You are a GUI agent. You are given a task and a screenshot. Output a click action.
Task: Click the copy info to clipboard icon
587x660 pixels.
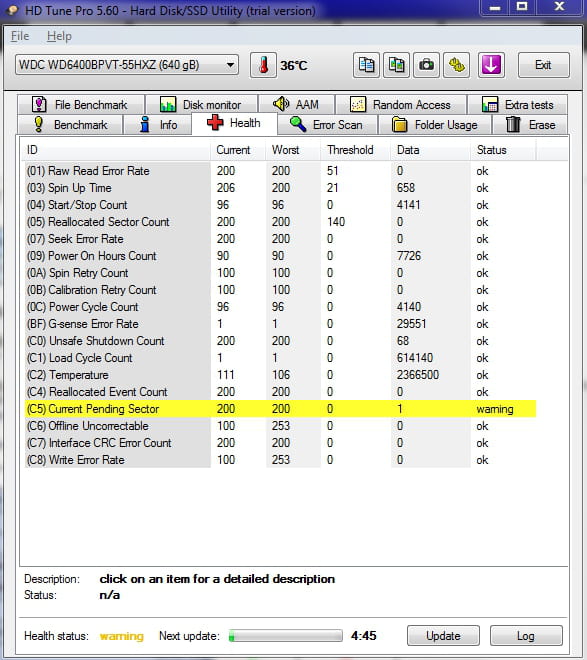366,65
